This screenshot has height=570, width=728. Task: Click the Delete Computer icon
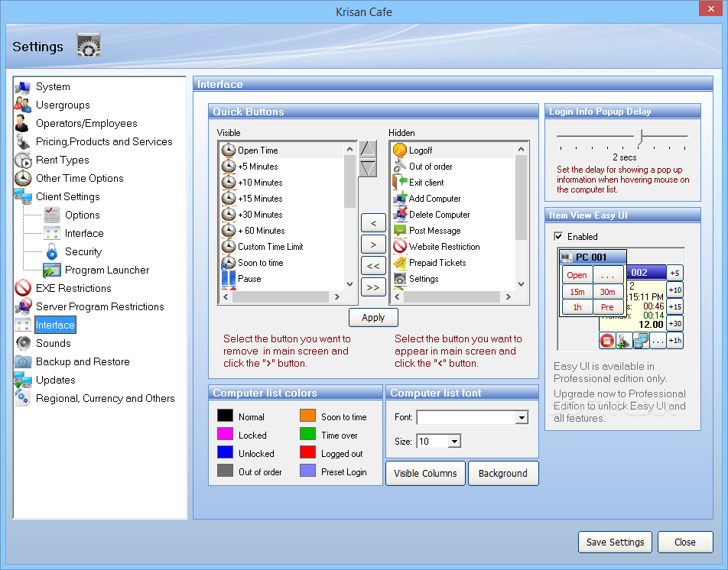point(400,214)
